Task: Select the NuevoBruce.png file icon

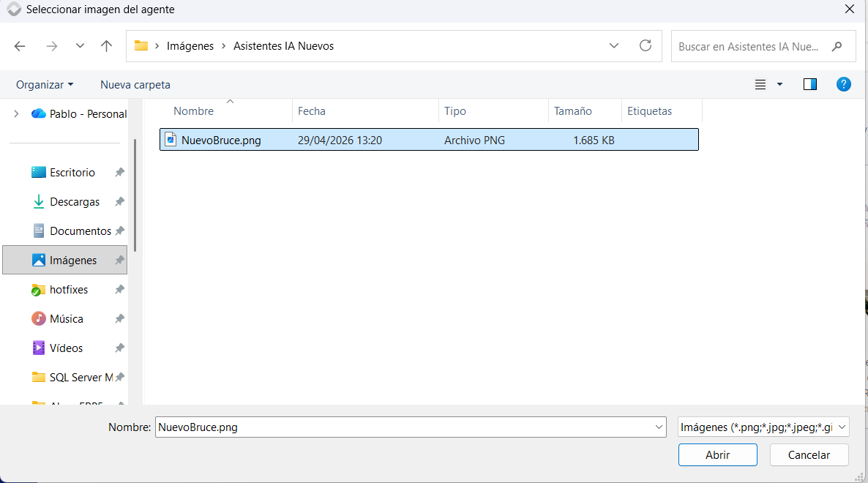Action: click(x=171, y=140)
